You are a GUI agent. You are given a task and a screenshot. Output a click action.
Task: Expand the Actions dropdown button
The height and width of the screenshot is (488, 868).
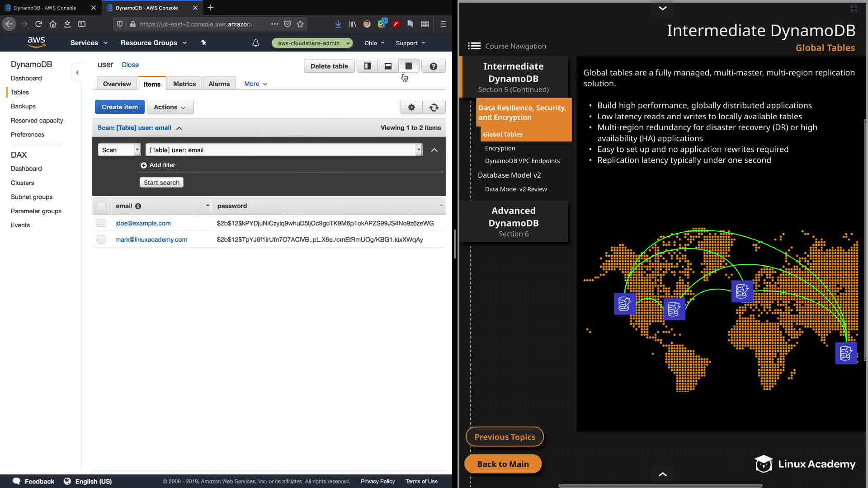pyautogui.click(x=170, y=107)
